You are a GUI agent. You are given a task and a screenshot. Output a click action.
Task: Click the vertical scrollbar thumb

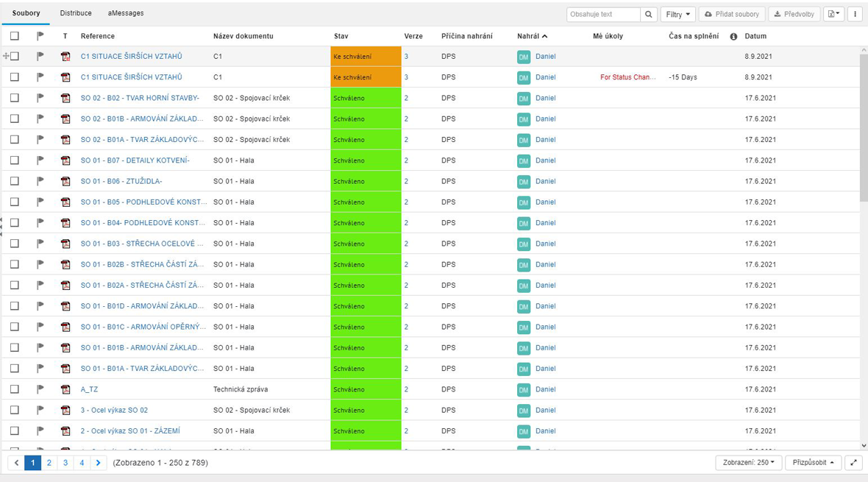click(x=864, y=127)
